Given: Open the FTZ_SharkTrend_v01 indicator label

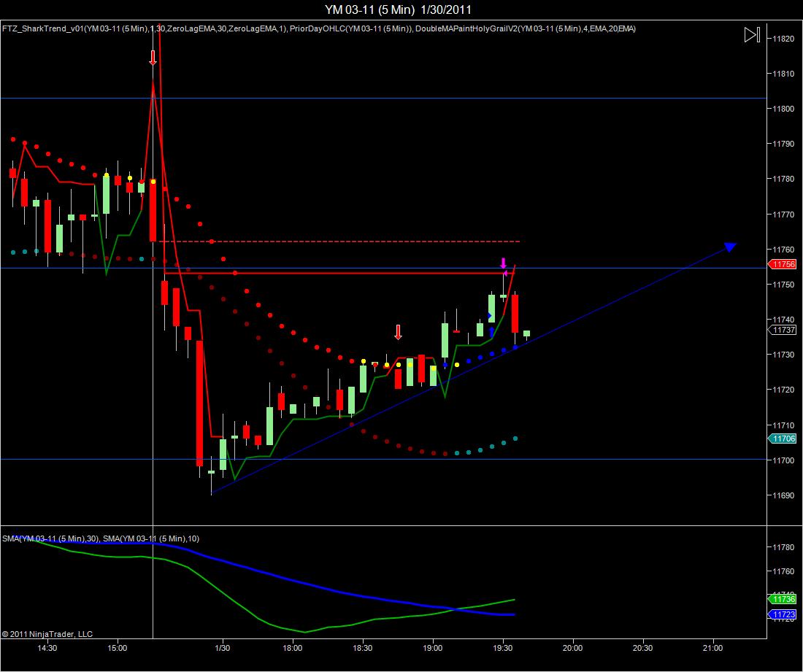Looking at the screenshot, I should (145, 28).
